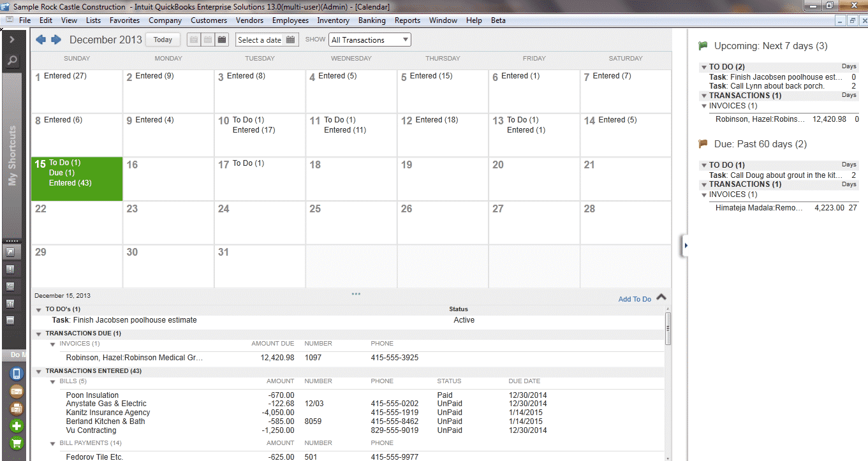Viewport: 868px width, 461px height.
Task: Open the alerts exclamation icon in the sidebar
Action: 11,269
